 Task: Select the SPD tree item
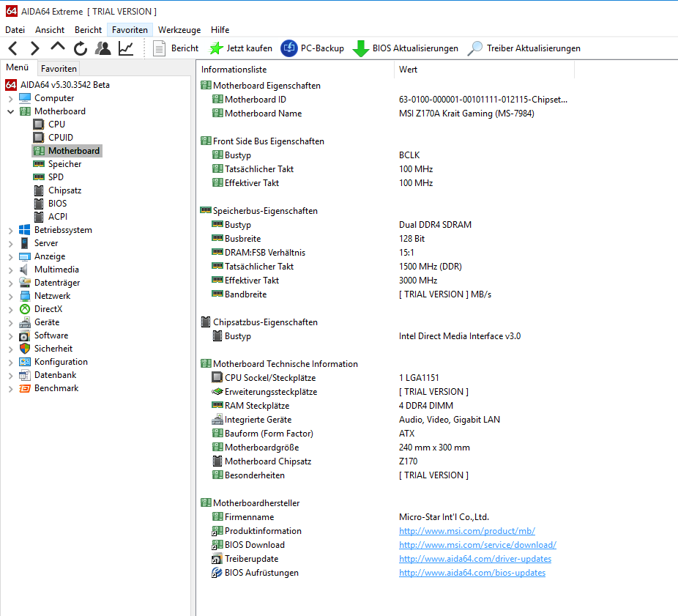[x=56, y=177]
